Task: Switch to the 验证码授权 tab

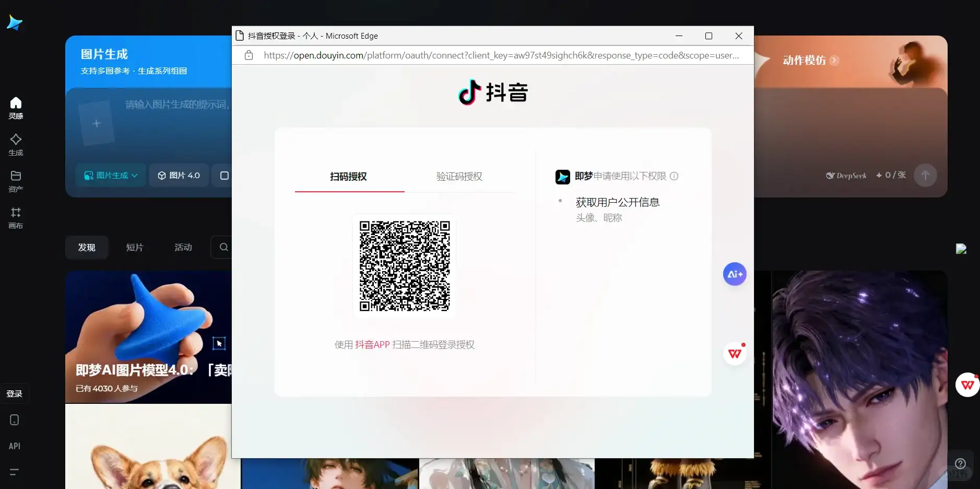Action: 458,177
